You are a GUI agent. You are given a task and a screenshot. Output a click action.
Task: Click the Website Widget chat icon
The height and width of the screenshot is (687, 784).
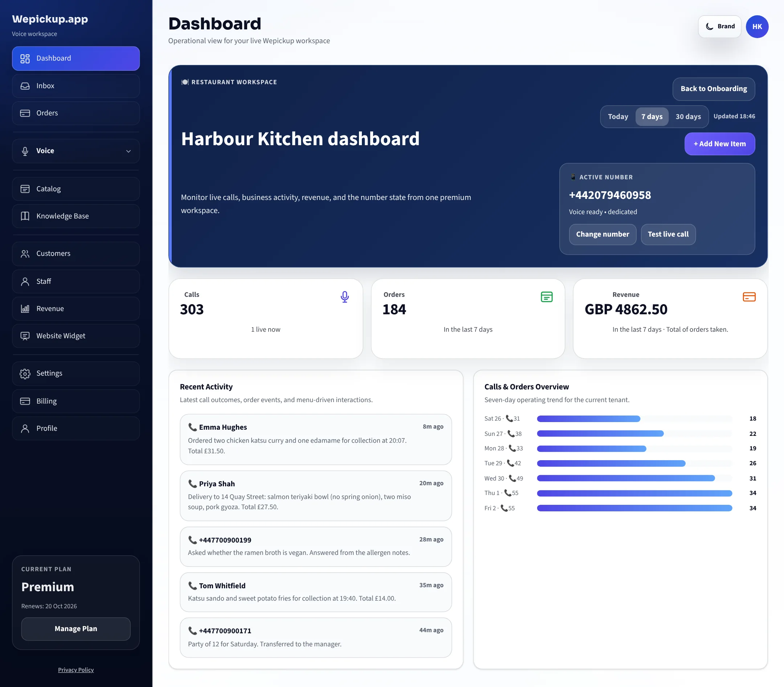point(25,336)
